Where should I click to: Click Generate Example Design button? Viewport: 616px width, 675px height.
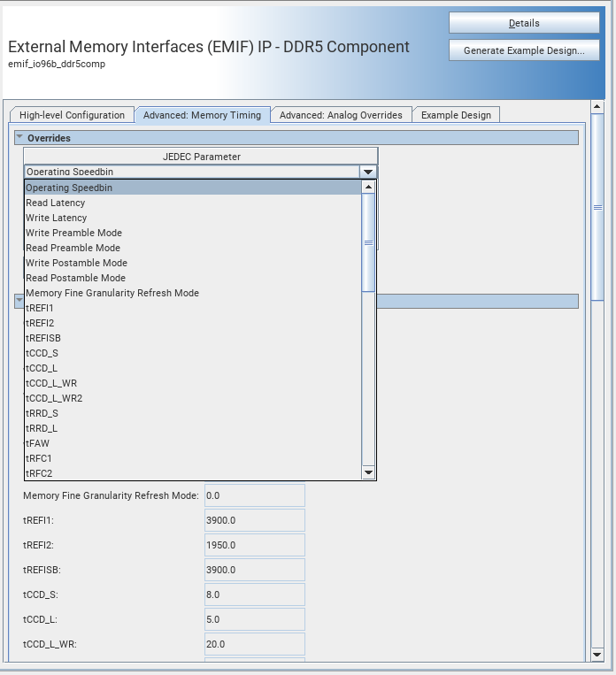(523, 50)
